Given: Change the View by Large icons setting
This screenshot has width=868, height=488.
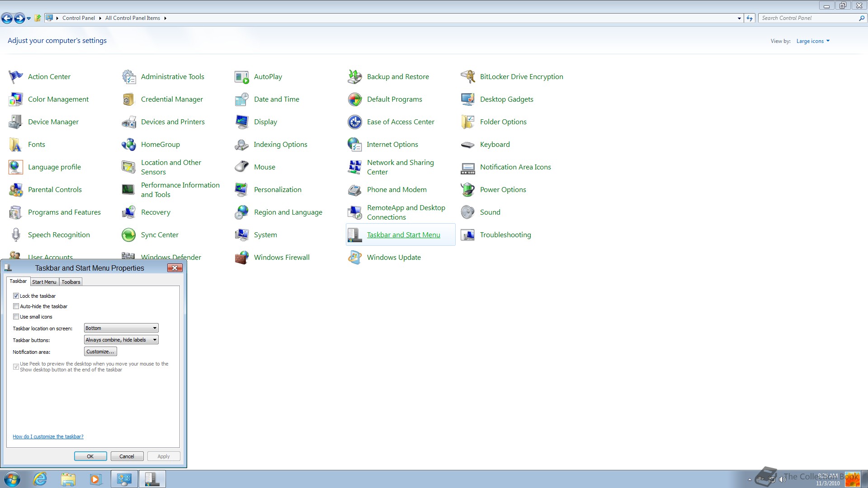Looking at the screenshot, I should (x=812, y=41).
